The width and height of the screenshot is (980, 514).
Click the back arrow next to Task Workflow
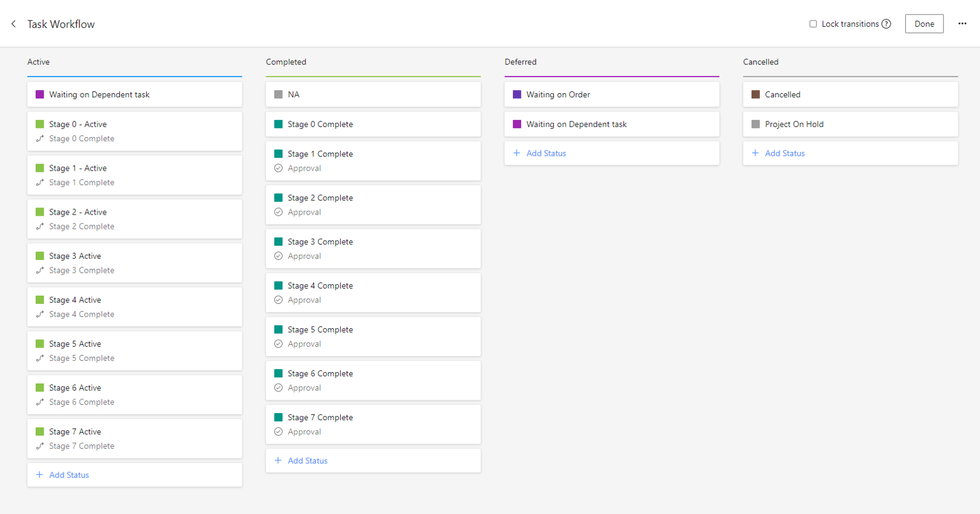[13, 24]
